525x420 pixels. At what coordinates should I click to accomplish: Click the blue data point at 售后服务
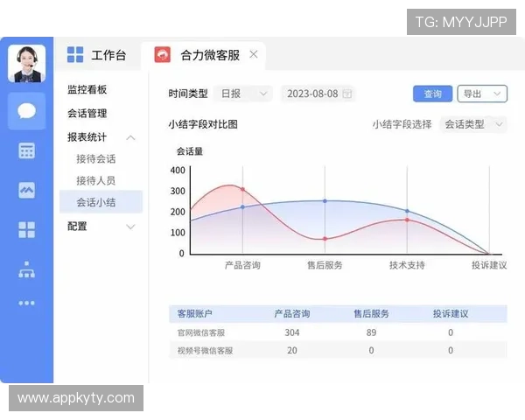click(x=325, y=201)
